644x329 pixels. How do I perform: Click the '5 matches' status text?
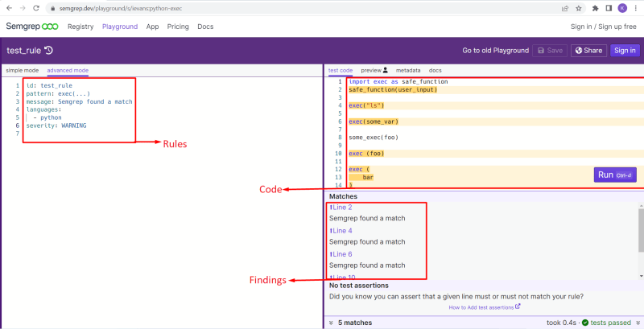pos(355,323)
